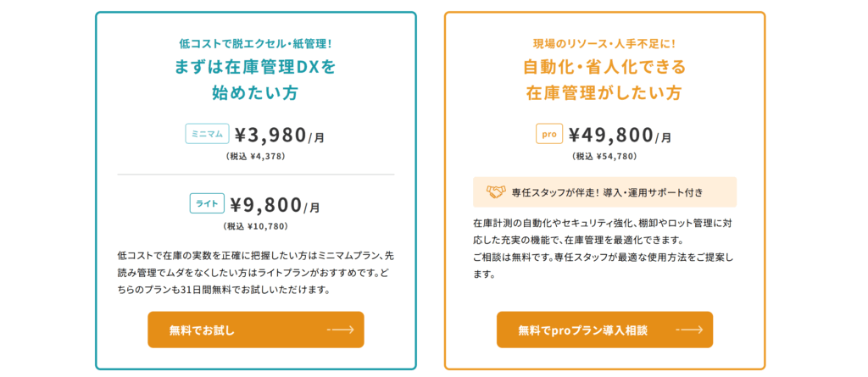Click the 自動化・省人化できる heading
This screenshot has height=377, width=868.
(604, 68)
